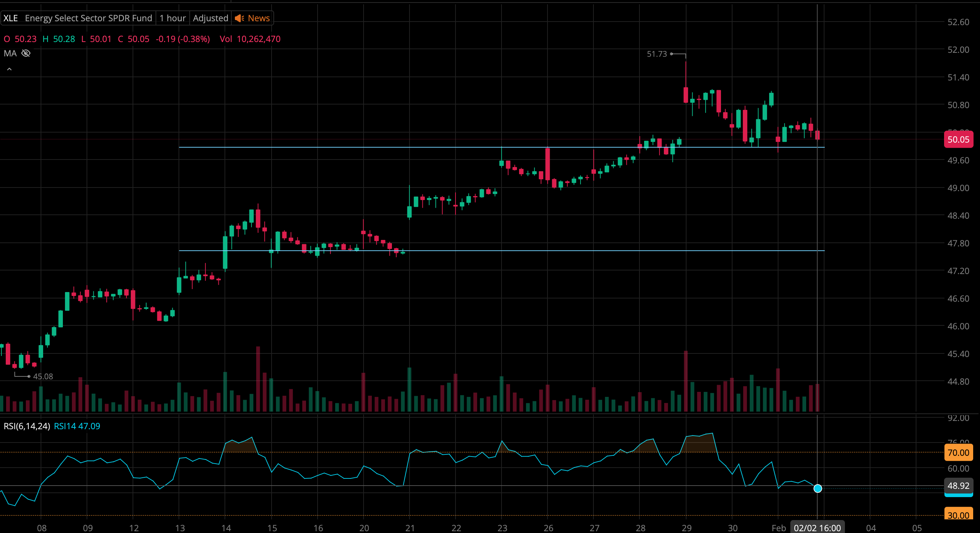This screenshot has width=980, height=533.
Task: Click the orange 70.00 RSI overbought tag
Action: pyautogui.click(x=958, y=453)
